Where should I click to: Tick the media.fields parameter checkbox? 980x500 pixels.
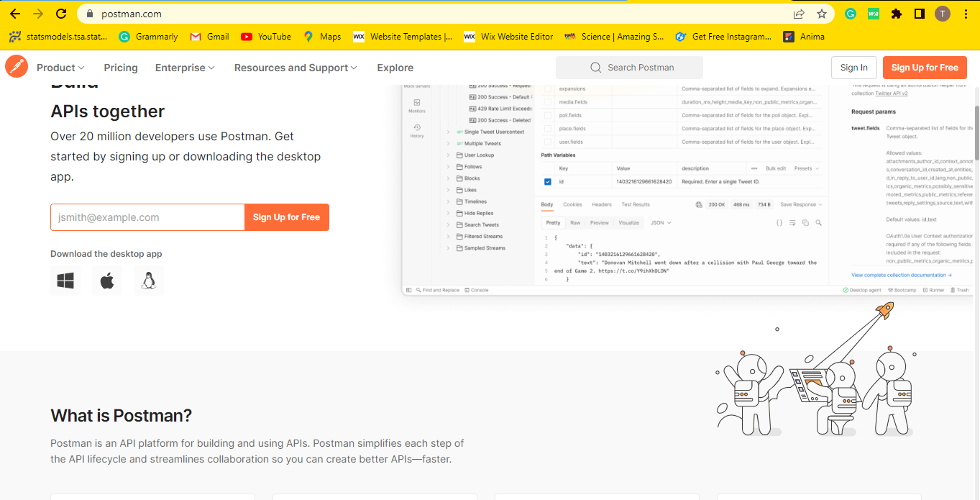click(x=548, y=102)
